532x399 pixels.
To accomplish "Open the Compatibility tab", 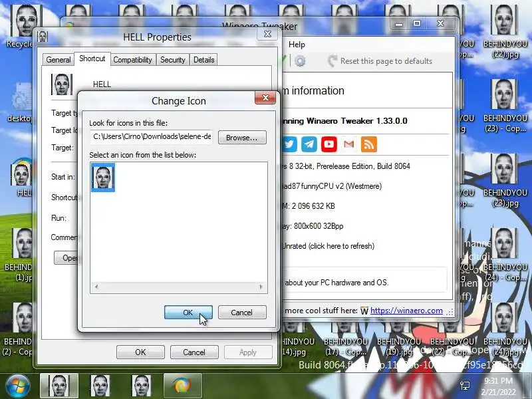I will point(132,60).
